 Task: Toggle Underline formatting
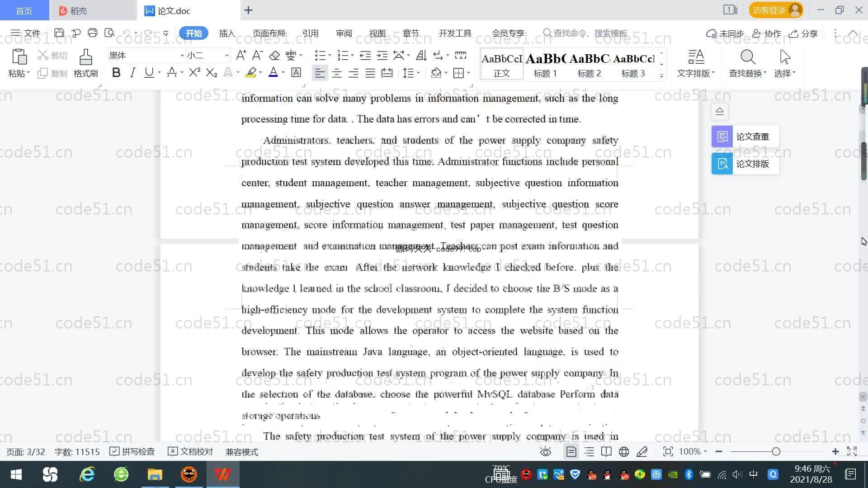tap(149, 73)
